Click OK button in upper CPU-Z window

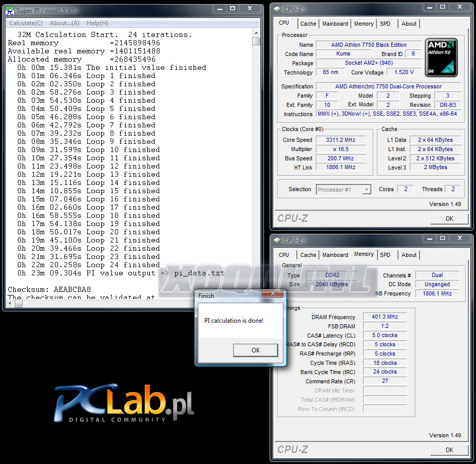(449, 219)
